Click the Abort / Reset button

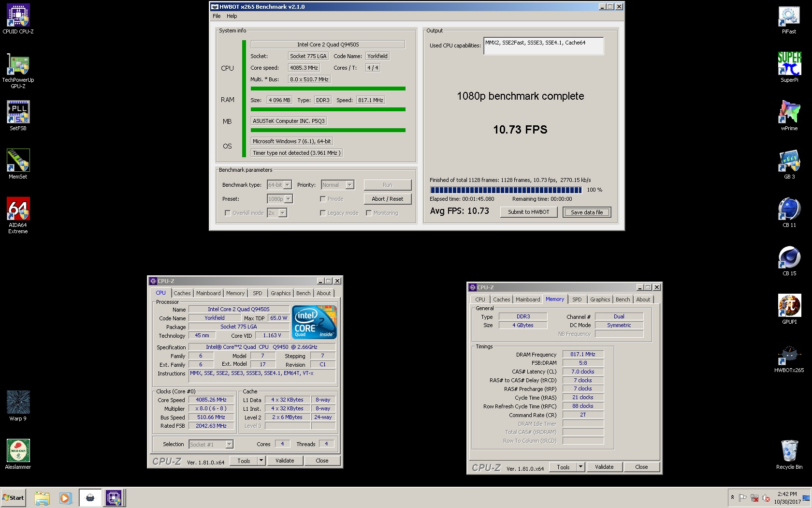pyautogui.click(x=388, y=199)
